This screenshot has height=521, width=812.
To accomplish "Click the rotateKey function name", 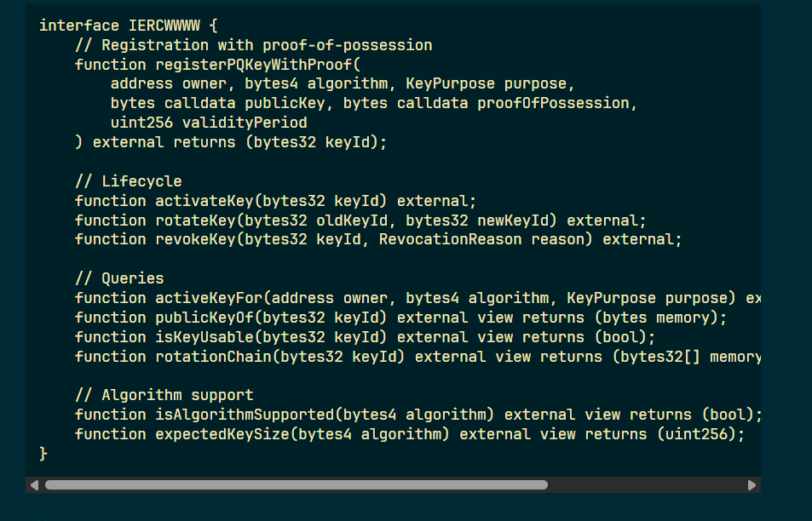I will (x=194, y=220).
